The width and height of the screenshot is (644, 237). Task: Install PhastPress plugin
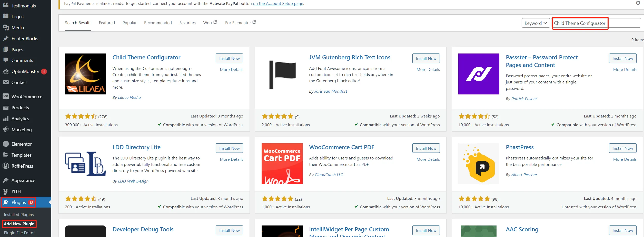623,148
